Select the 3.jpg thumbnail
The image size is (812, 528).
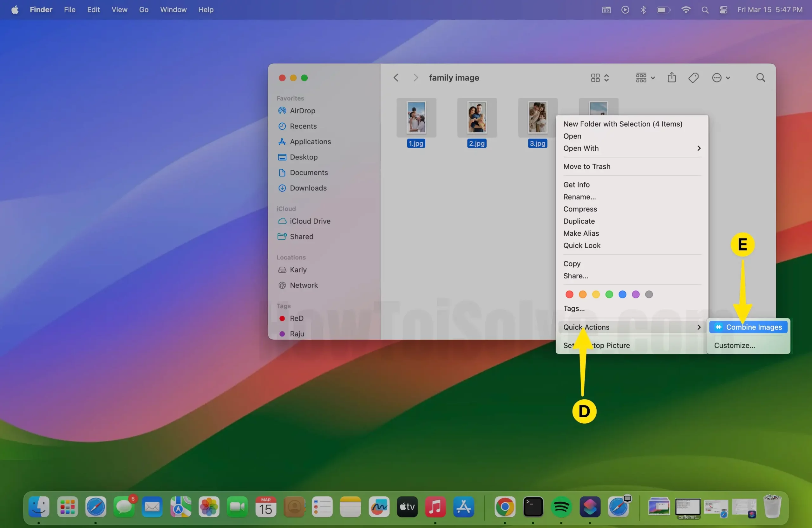(538, 118)
